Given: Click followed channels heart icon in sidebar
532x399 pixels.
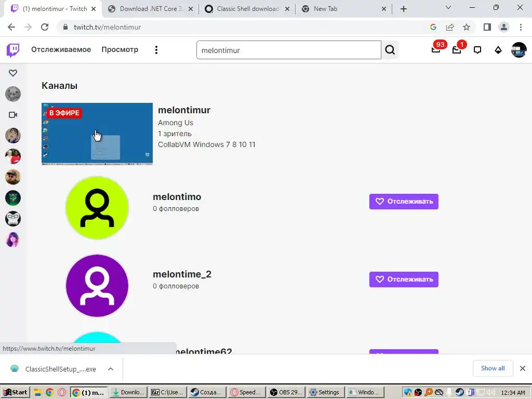Looking at the screenshot, I should pyautogui.click(x=13, y=73).
